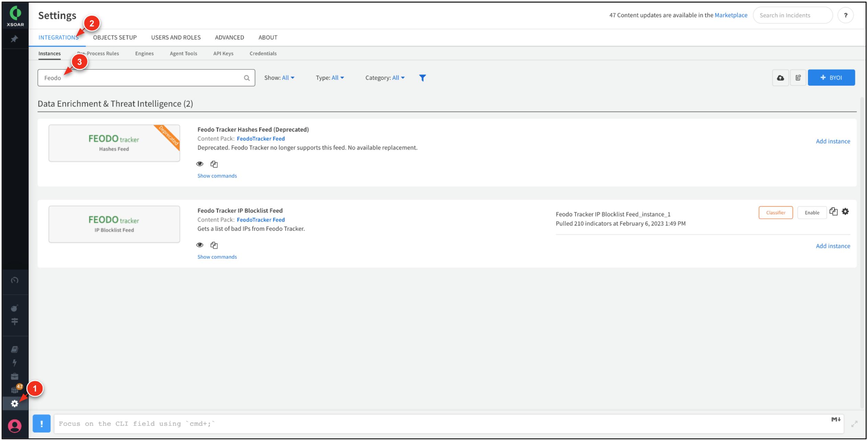The width and height of the screenshot is (868, 441).
Task: Click the pin icon in the sidebar
Action: pyautogui.click(x=14, y=39)
